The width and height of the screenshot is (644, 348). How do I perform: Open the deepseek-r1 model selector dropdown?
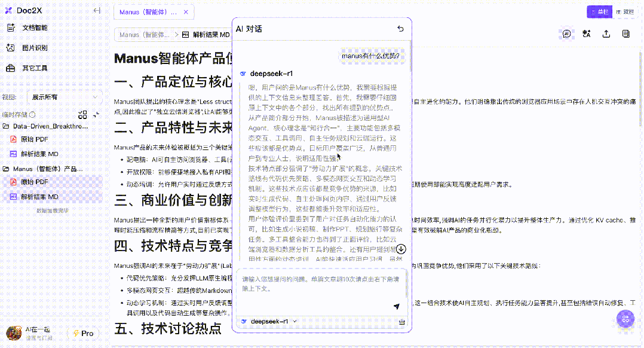point(269,321)
